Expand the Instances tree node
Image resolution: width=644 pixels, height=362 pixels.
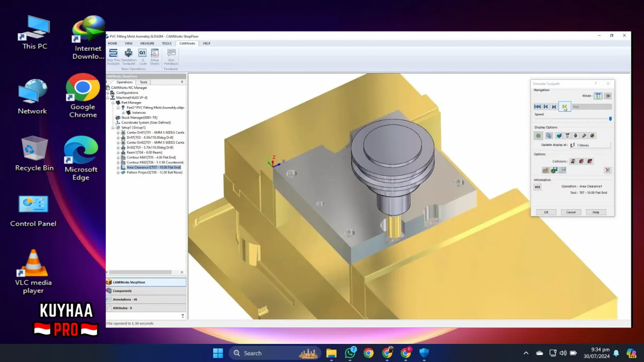(x=123, y=113)
